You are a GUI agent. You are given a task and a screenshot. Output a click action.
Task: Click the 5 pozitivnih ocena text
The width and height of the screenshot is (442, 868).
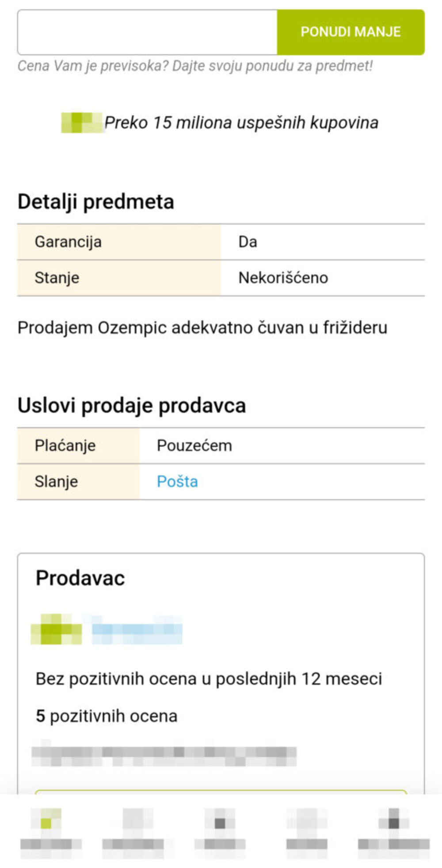coord(107,716)
